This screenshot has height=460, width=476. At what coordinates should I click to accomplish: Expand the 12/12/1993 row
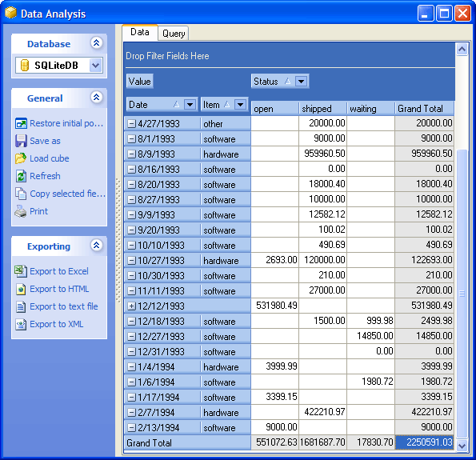(x=131, y=306)
